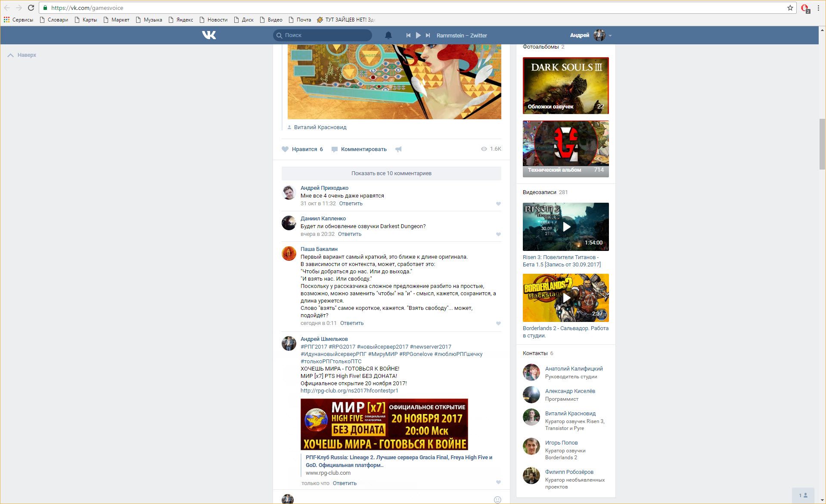Image resolution: width=826 pixels, height=504 pixels.
Task: Open the Словари bookmark
Action: coord(54,20)
